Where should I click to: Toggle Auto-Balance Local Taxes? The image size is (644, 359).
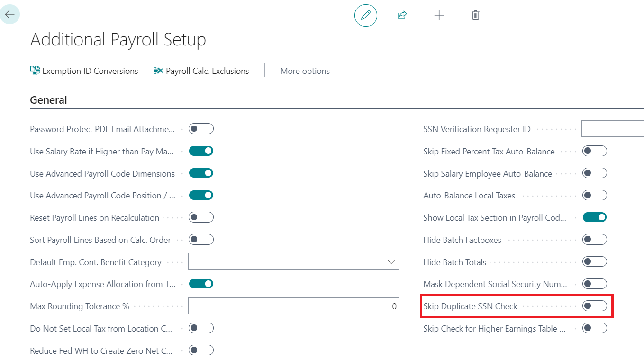pyautogui.click(x=594, y=195)
